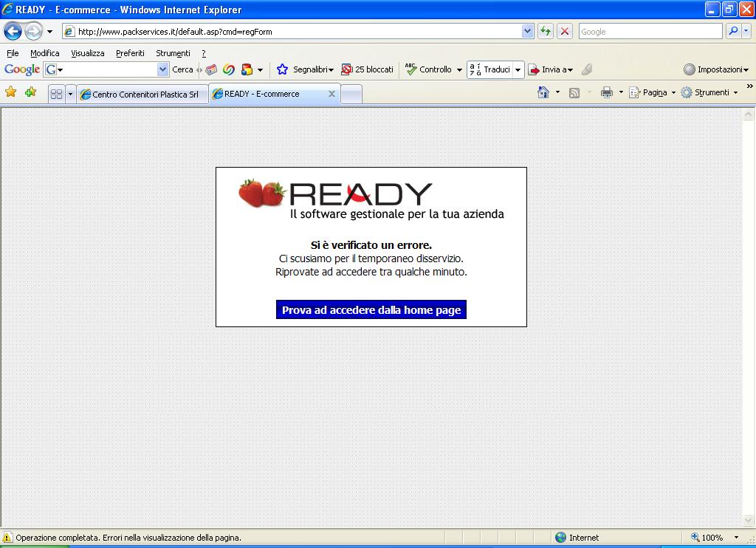Viewport: 756px width, 548px height.
Task: Open Google toolbar Impostazioni settings
Action: (x=716, y=69)
